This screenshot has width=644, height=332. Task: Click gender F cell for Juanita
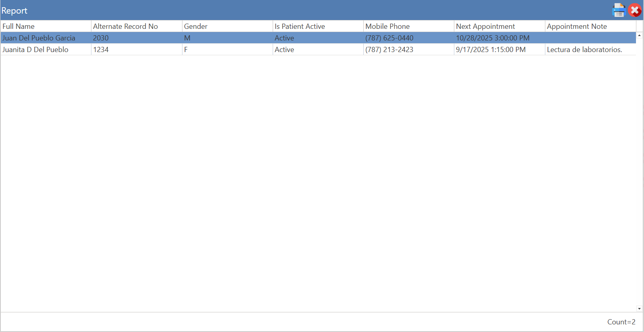pos(227,50)
